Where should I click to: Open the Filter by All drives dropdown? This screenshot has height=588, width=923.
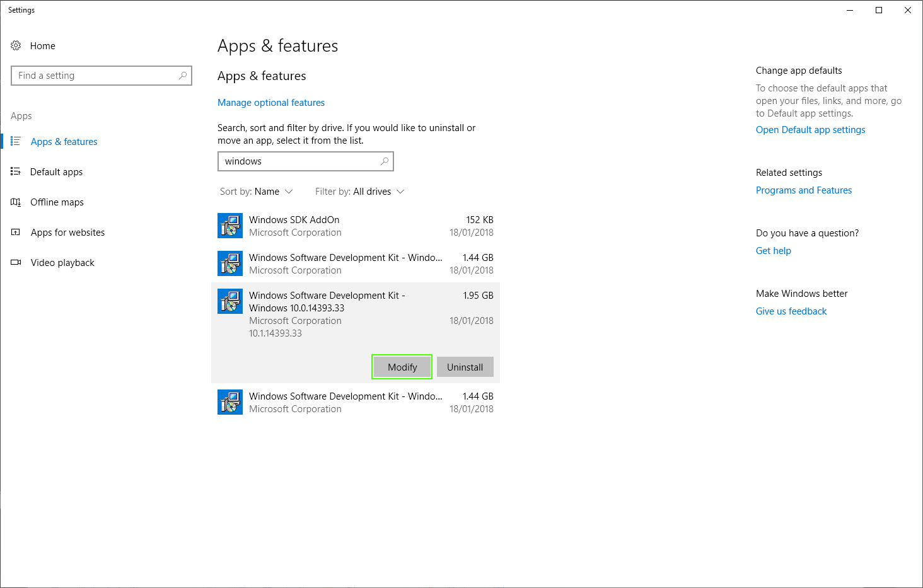(x=359, y=192)
